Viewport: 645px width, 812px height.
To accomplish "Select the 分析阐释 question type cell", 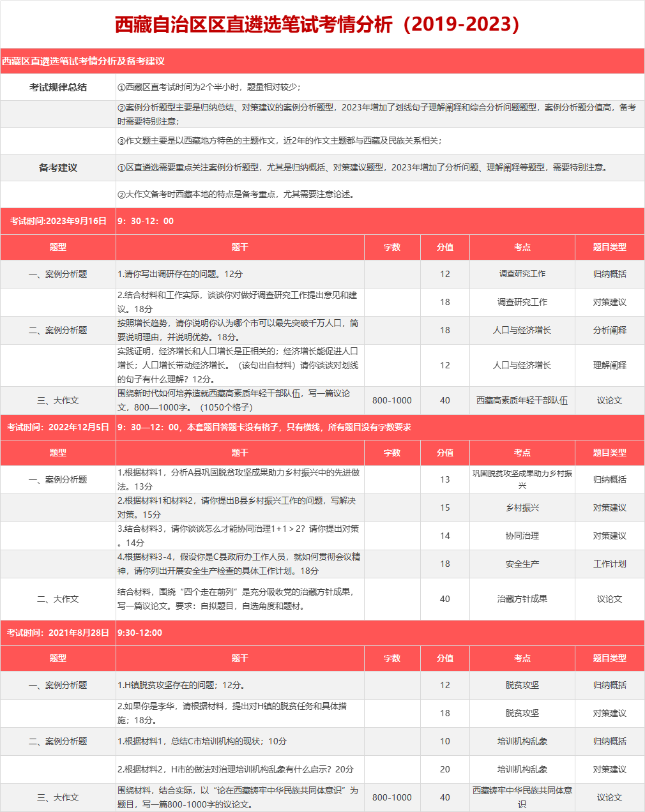I will pyautogui.click(x=609, y=330).
